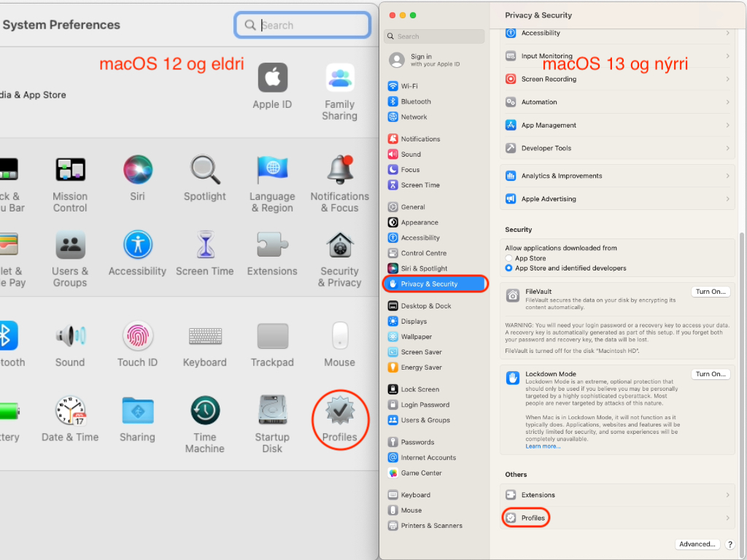Open Mouse icon in System Preferences

click(340, 344)
